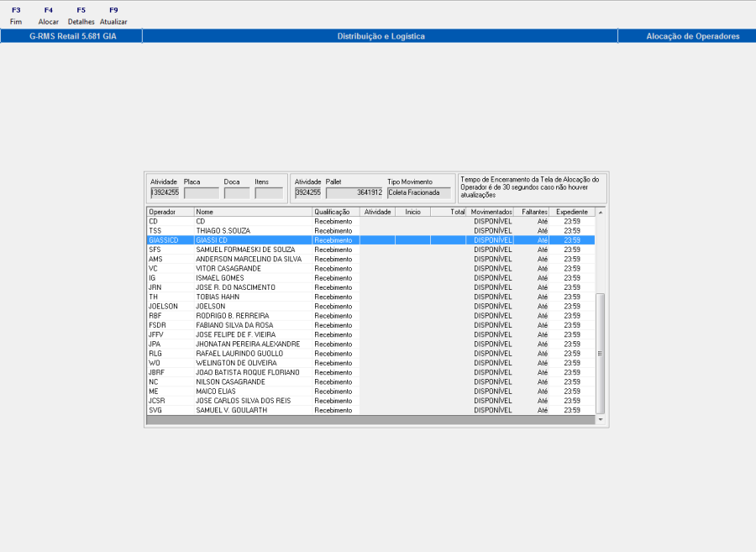Click the Alocação de Operadores header
Screen dimensions: 756x552
coord(693,36)
